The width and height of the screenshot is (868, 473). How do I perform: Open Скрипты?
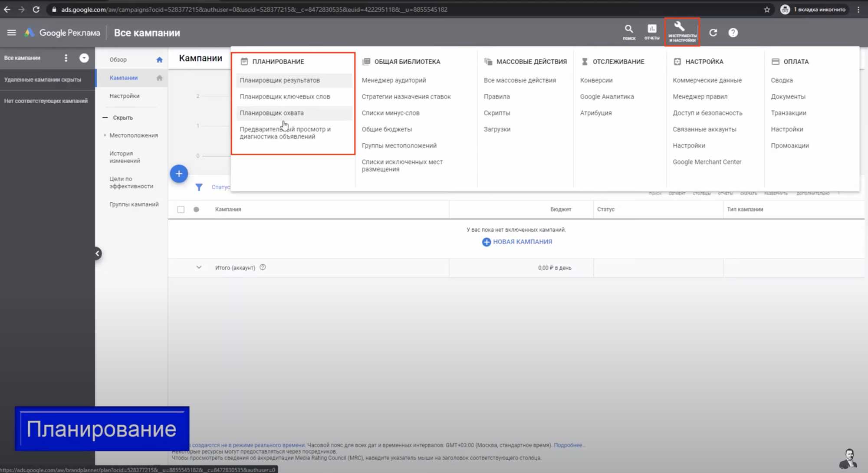[x=497, y=113]
